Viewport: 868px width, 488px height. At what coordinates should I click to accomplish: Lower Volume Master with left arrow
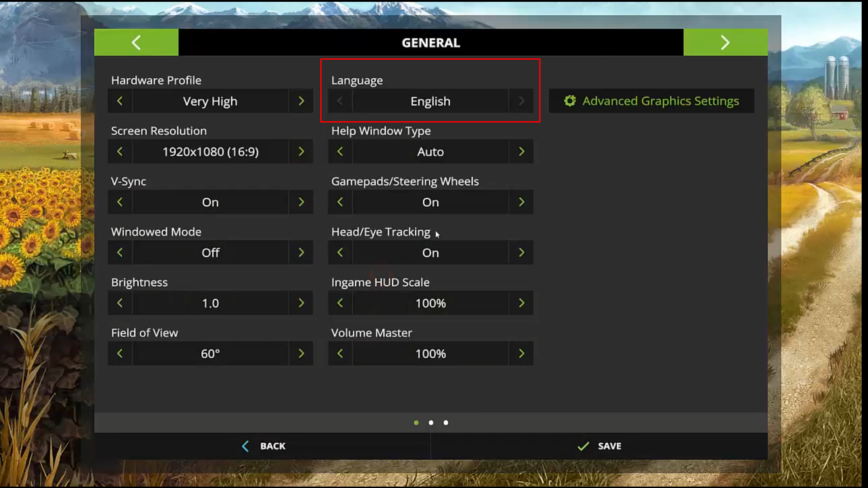(x=340, y=354)
